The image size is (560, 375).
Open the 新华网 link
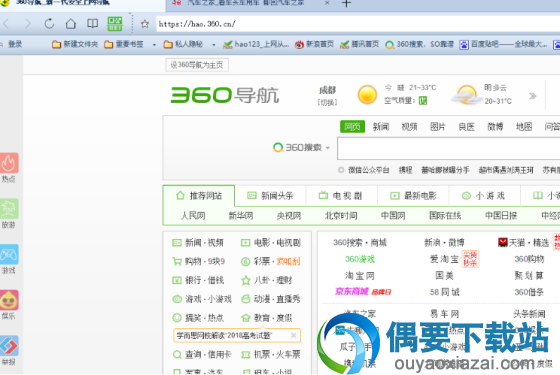[x=241, y=216]
